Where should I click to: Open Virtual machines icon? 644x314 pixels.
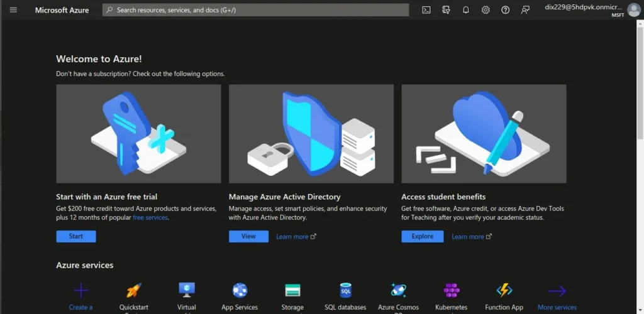point(187,290)
